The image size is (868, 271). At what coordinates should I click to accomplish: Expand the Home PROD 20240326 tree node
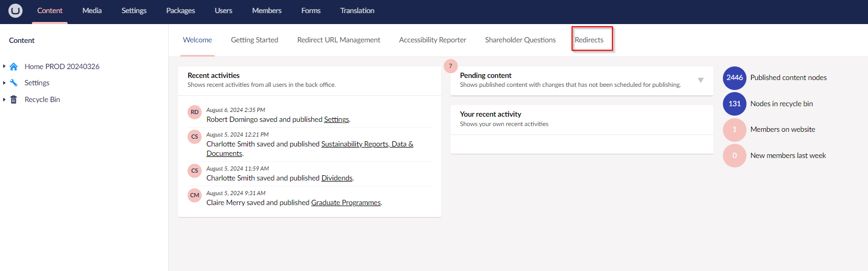(4, 66)
